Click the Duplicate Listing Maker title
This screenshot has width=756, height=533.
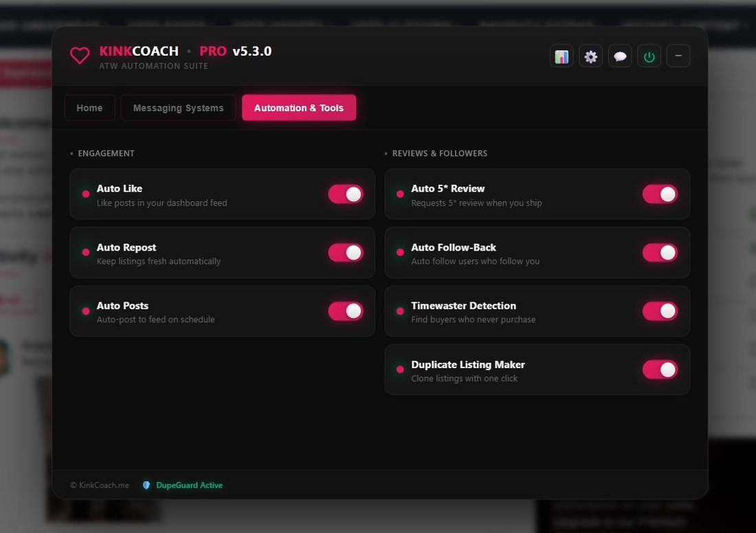click(468, 364)
